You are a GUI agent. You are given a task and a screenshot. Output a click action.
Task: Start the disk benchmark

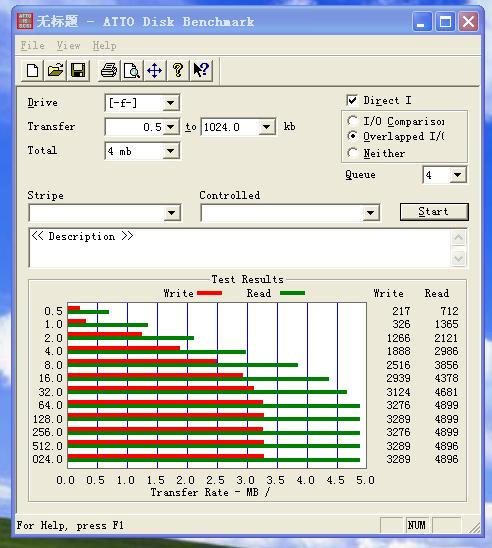tap(434, 212)
